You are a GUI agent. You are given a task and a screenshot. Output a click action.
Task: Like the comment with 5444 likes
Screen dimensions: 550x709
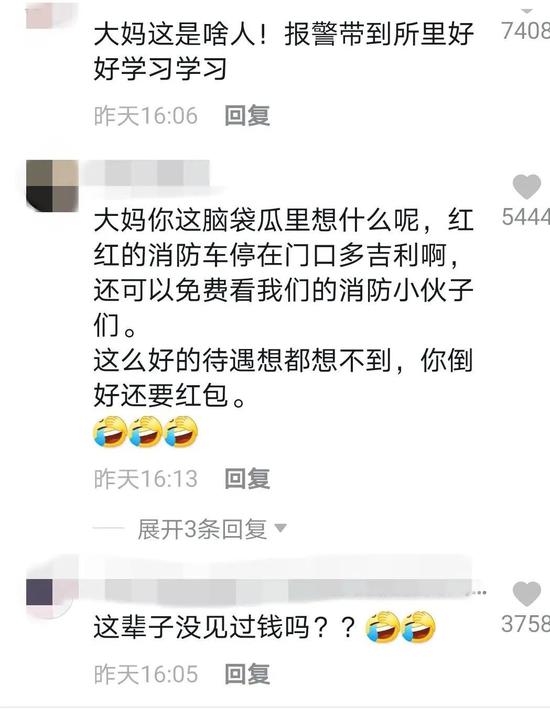pyautogui.click(x=526, y=186)
